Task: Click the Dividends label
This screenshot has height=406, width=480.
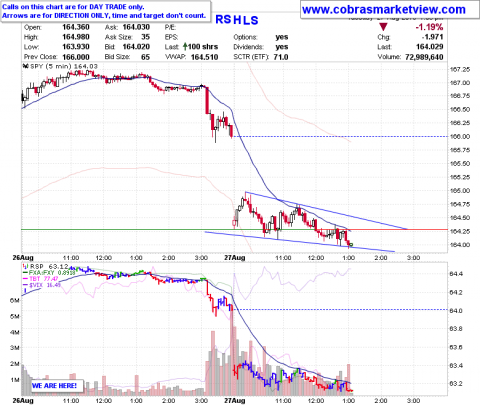Action: click(x=249, y=47)
